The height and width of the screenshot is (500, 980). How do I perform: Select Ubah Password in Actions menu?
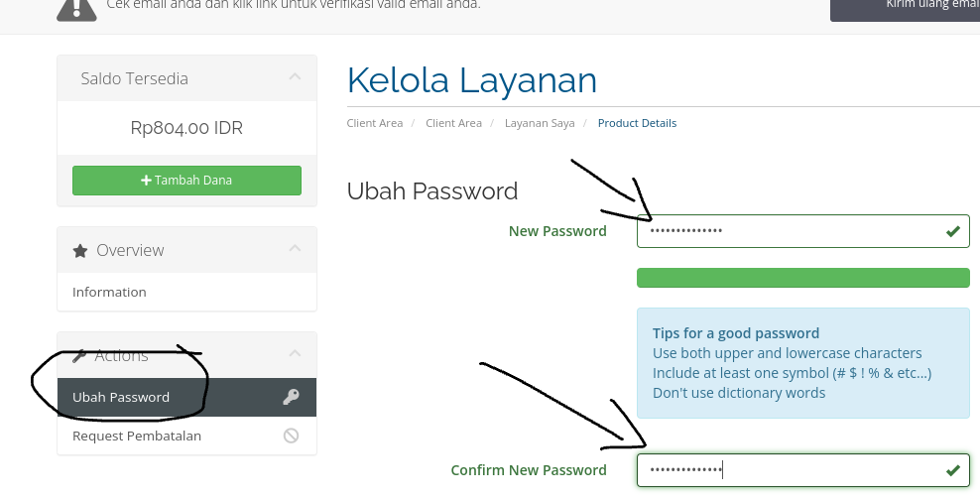tap(186, 397)
